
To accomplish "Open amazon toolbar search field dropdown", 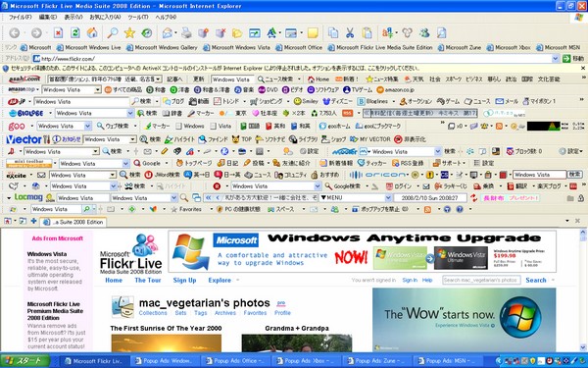I will tap(97, 89).
